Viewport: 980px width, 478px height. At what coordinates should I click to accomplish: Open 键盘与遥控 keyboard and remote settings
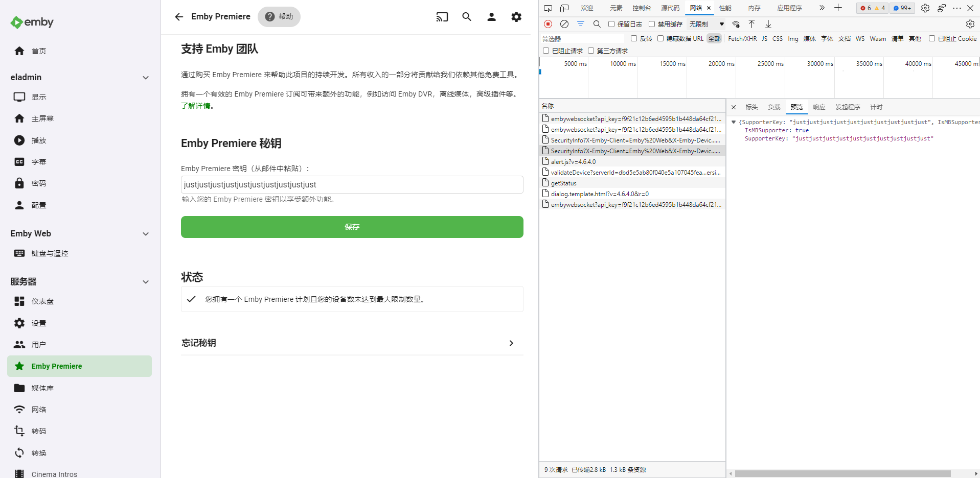79,253
